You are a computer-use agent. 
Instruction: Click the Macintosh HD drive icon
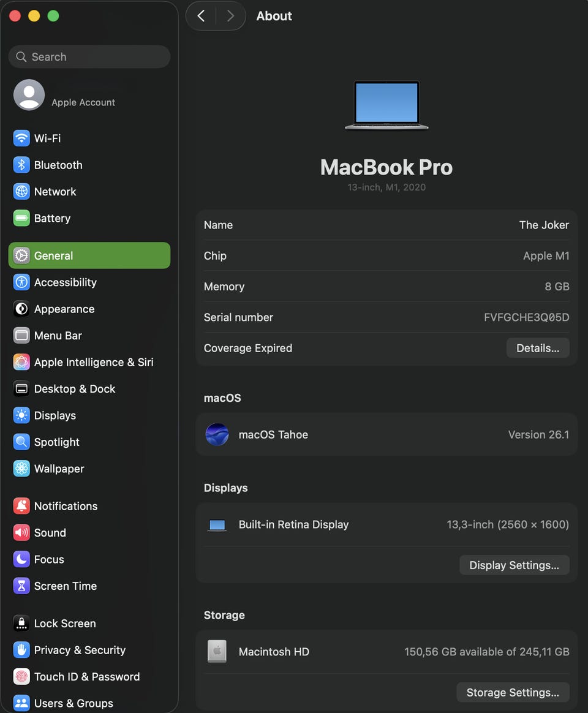coord(217,651)
